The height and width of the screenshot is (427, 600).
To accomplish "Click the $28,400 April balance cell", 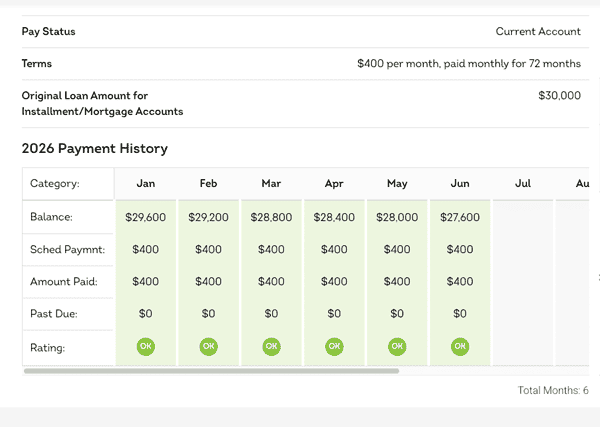I will [334, 217].
